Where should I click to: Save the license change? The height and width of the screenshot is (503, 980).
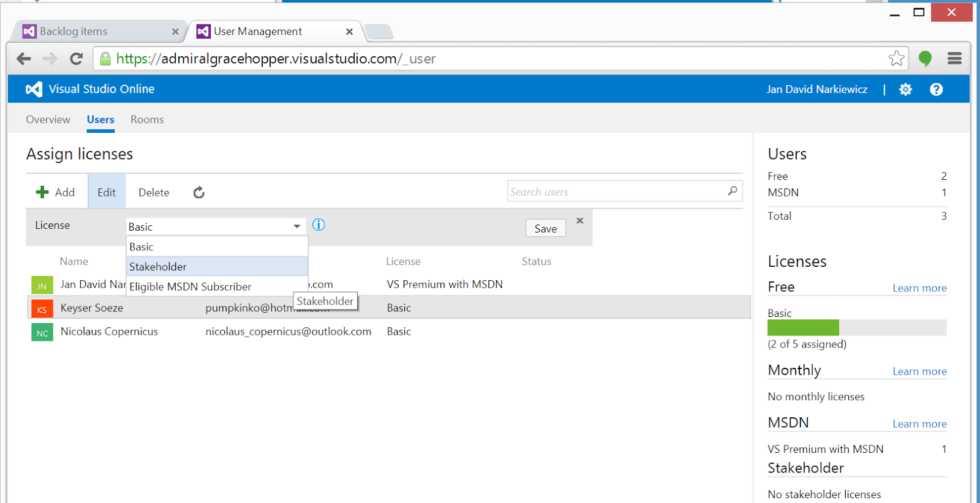tap(546, 228)
